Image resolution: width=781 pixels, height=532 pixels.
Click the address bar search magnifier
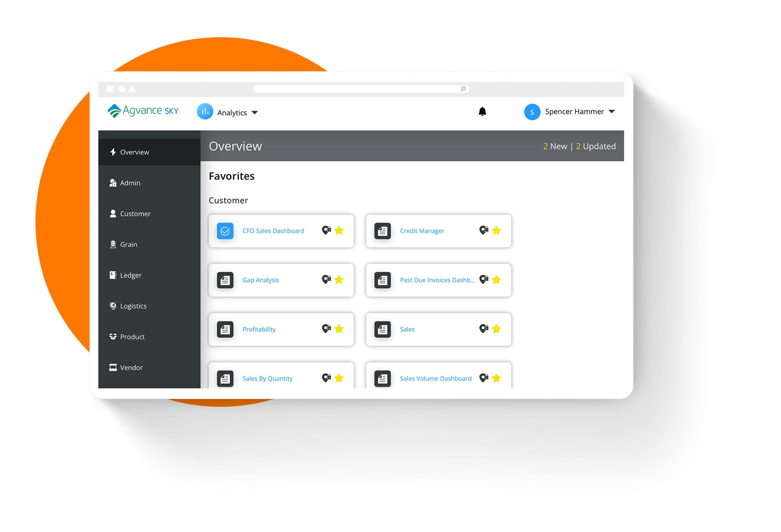[463, 89]
